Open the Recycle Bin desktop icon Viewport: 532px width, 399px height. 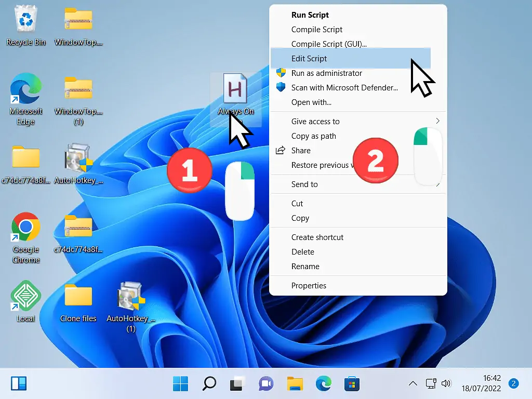(25, 21)
